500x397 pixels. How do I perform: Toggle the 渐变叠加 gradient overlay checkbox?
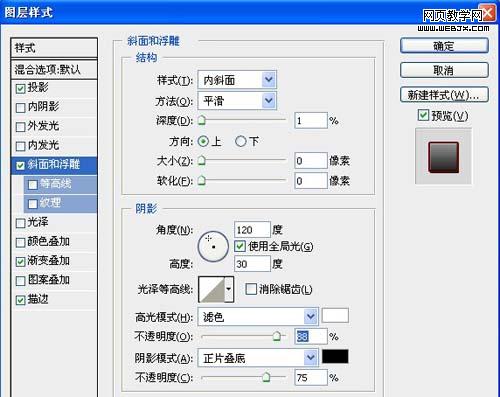click(20, 262)
